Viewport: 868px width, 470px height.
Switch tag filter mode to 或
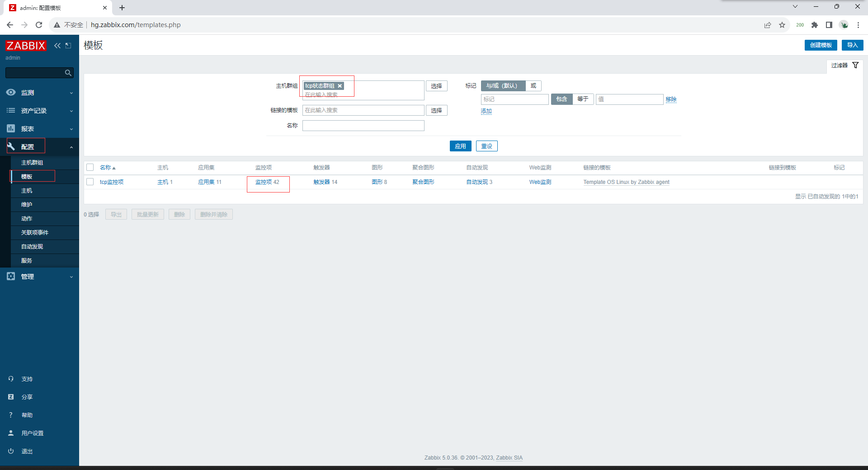point(533,86)
